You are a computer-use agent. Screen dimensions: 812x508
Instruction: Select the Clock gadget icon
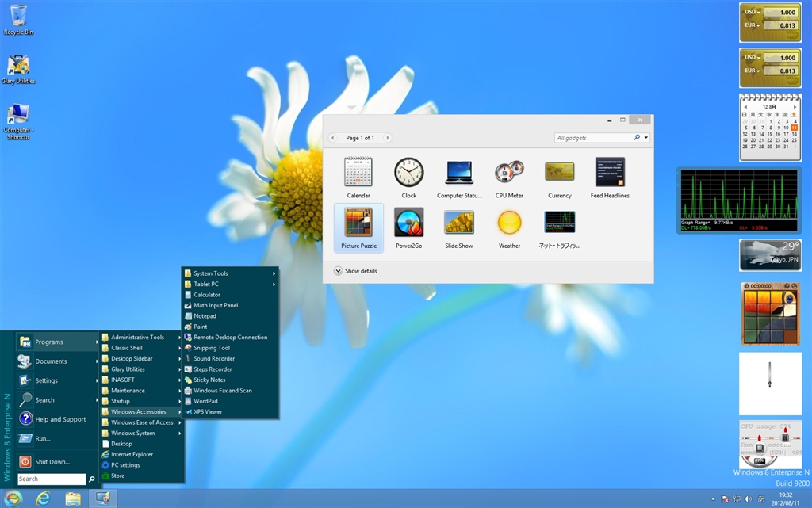(x=409, y=173)
